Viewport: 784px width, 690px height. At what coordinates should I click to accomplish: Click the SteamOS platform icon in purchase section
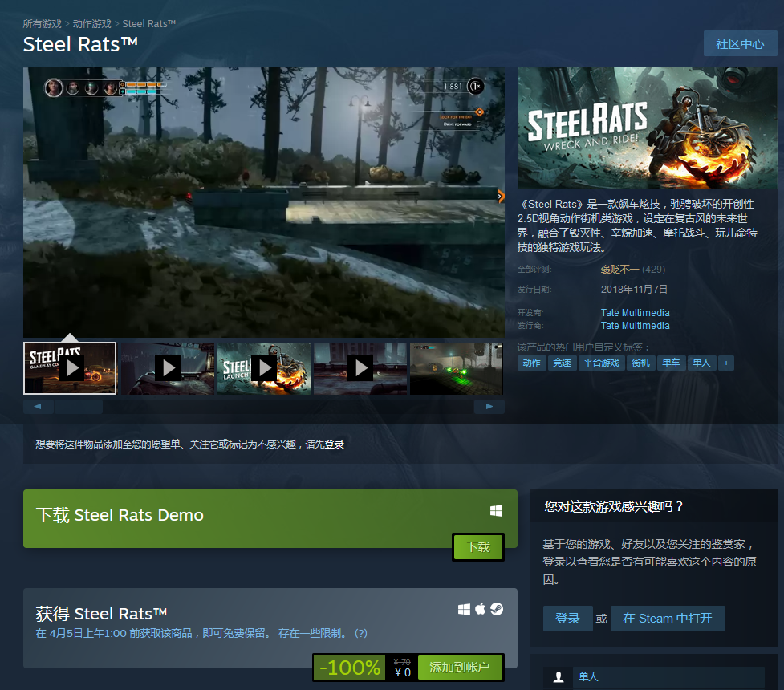coord(497,609)
